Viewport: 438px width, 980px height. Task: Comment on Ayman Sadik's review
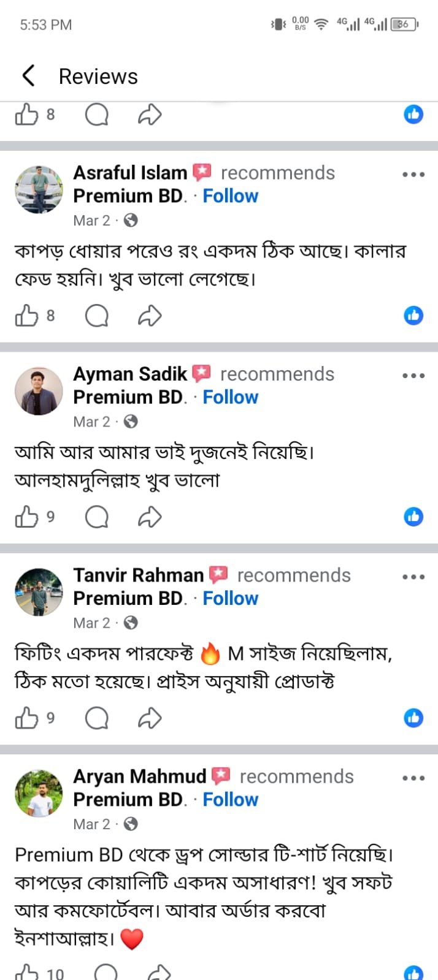point(96,517)
